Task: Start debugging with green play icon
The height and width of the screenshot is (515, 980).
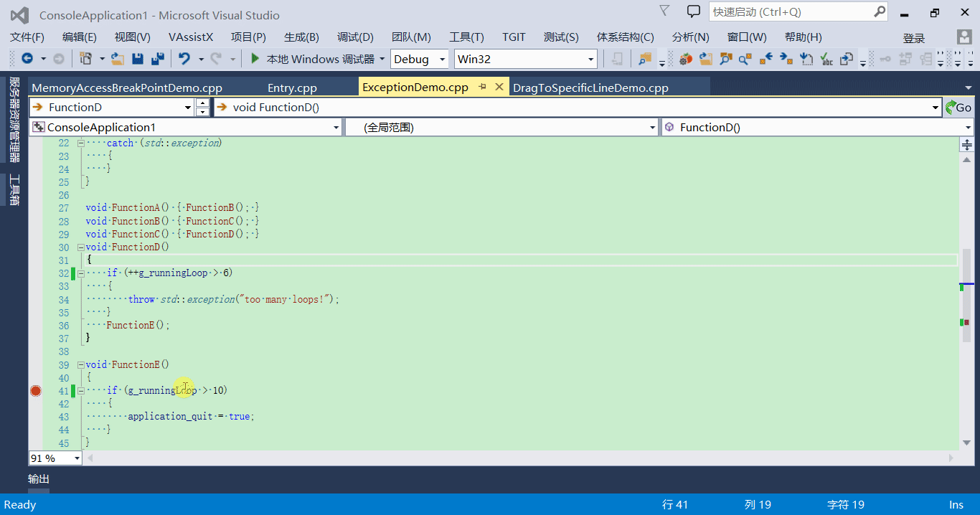Action: pos(255,59)
